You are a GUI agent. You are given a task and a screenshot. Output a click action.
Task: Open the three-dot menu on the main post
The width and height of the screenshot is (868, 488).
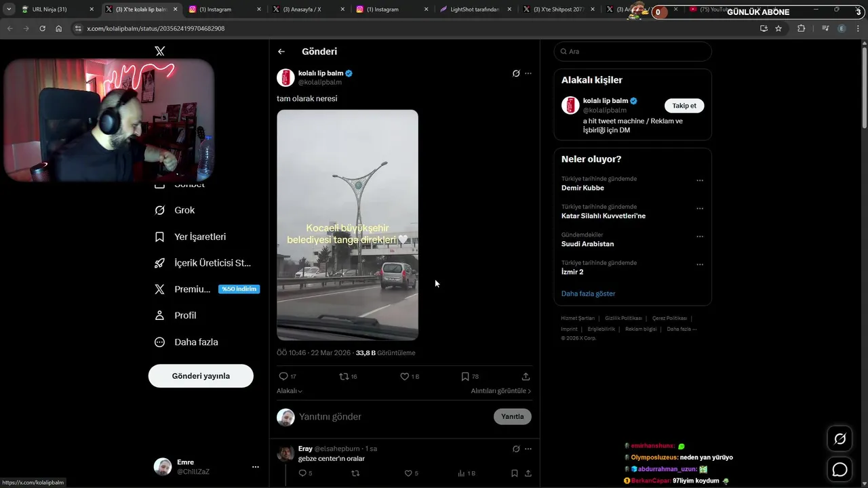pos(528,73)
